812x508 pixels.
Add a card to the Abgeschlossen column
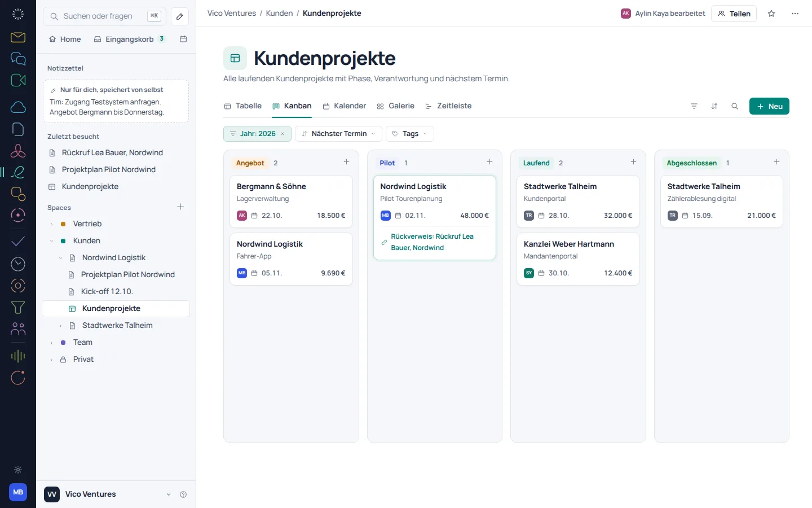click(776, 162)
